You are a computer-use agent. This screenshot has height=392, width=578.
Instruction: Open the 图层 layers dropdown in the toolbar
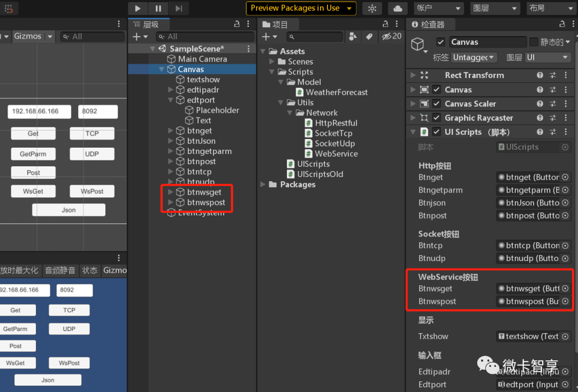(495, 8)
